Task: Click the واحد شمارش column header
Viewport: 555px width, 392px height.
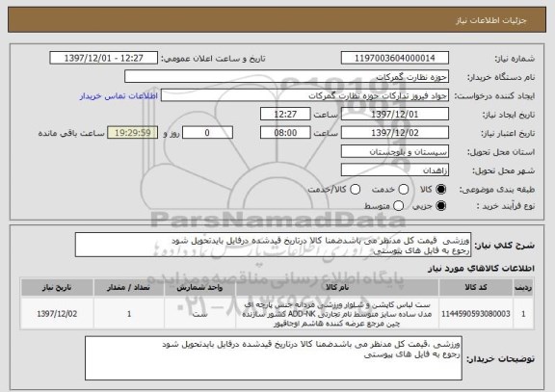Action: [199, 287]
